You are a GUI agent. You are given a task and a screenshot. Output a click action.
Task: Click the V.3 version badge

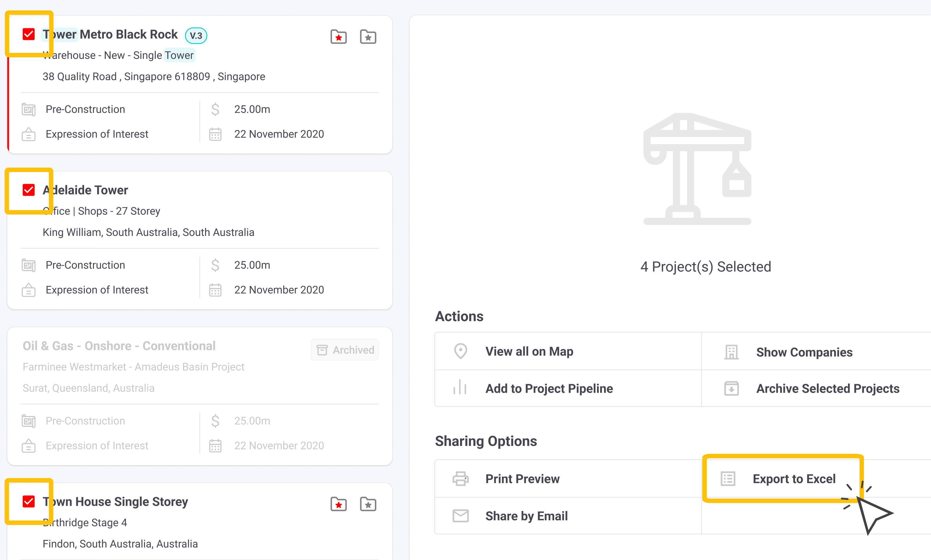coord(196,35)
